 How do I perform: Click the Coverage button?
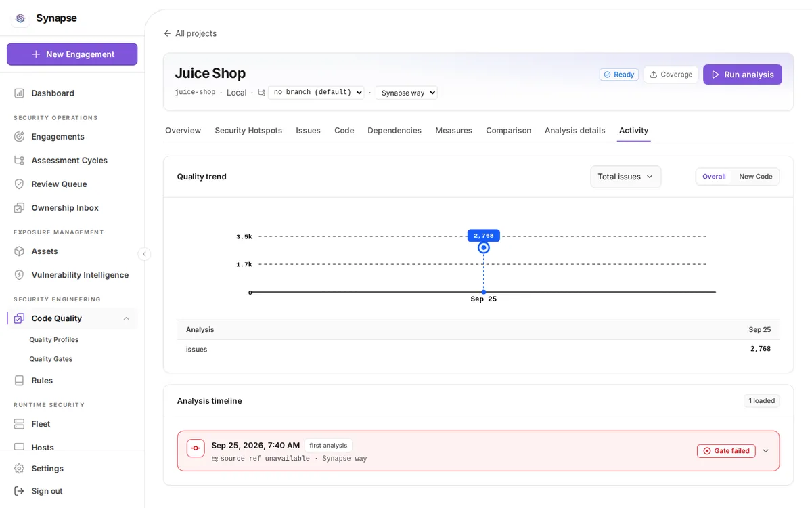coord(671,75)
